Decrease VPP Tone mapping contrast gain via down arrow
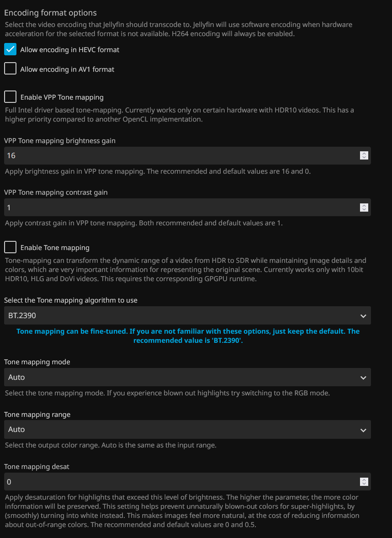This screenshot has width=392, height=538. (x=364, y=210)
